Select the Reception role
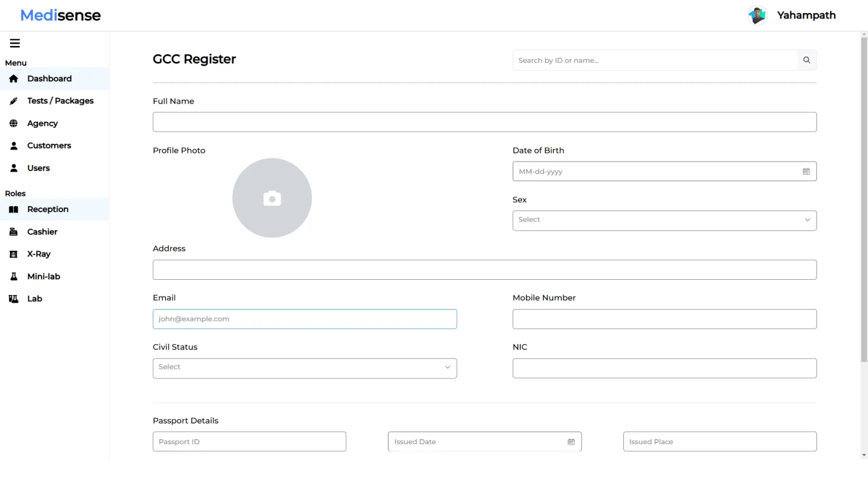This screenshot has width=868, height=488. click(54, 209)
